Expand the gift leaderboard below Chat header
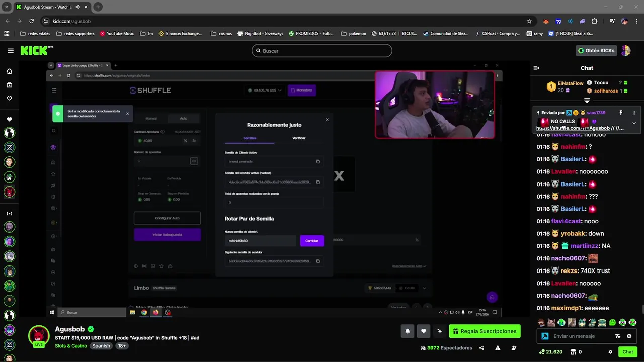The image size is (644, 362). coord(587,101)
